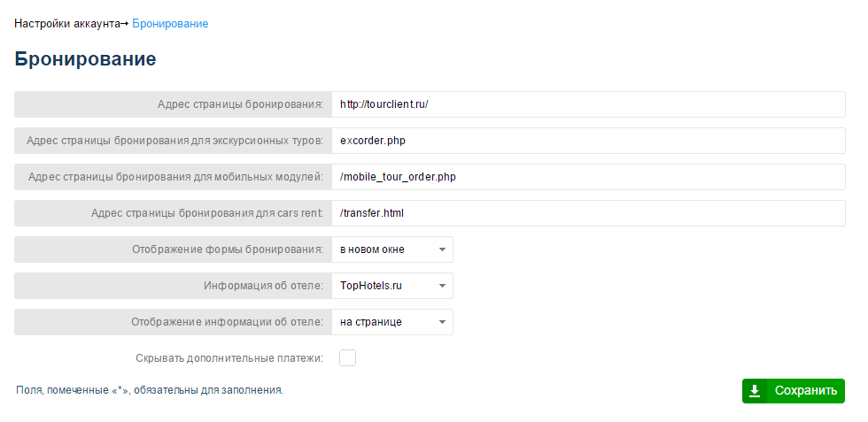Open the Отображение информации об отеле selector
Screen dimensions: 868x422
[392, 322]
